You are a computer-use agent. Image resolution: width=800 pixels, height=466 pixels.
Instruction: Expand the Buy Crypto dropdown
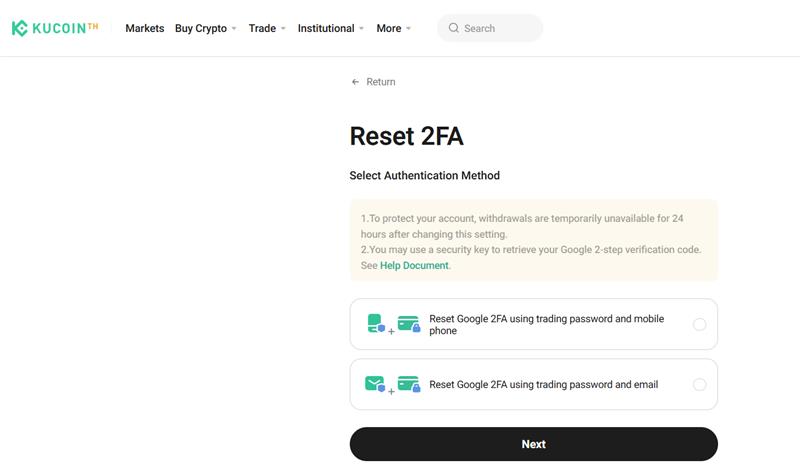[205, 28]
